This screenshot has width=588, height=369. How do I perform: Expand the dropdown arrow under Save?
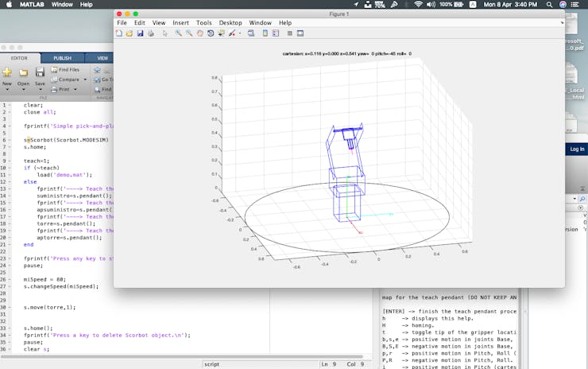point(40,90)
